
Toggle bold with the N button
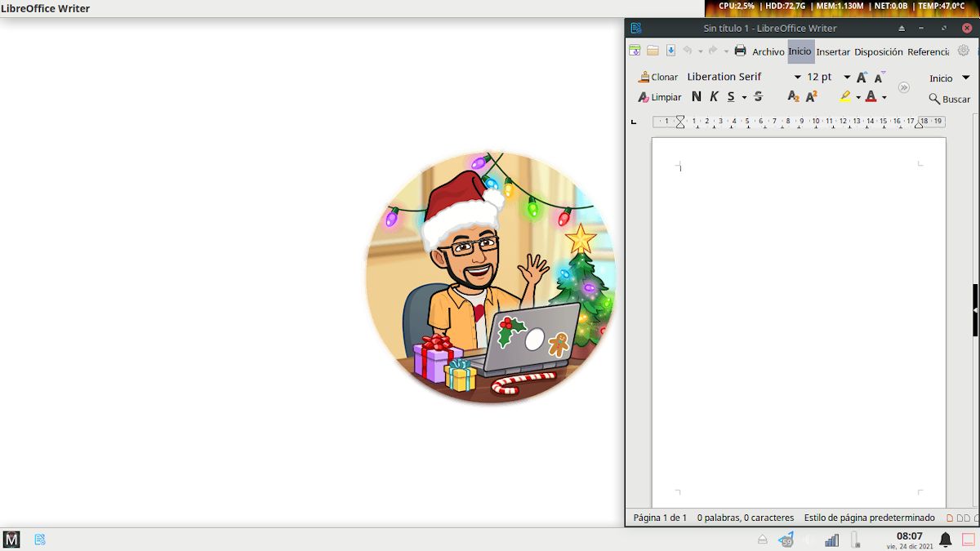point(696,96)
